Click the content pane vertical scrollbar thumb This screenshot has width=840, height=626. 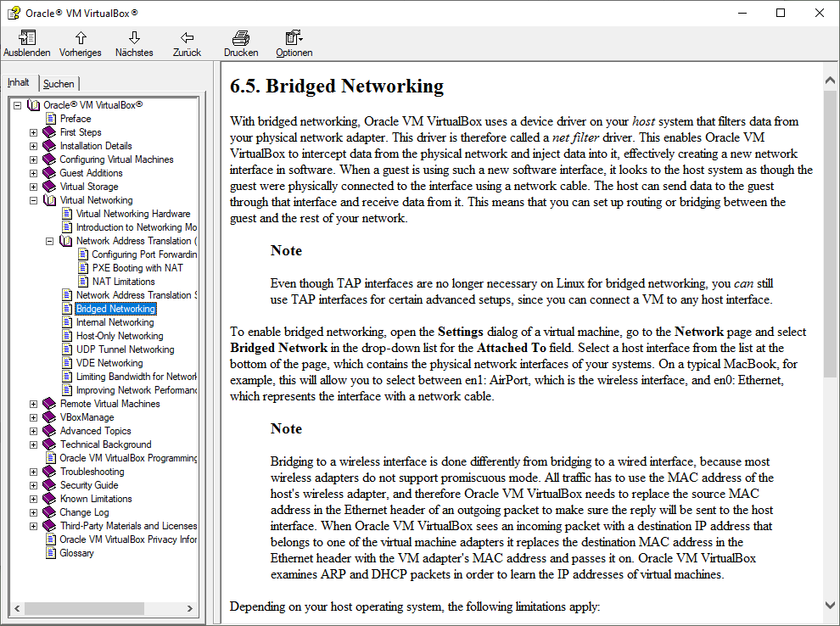pos(830,233)
